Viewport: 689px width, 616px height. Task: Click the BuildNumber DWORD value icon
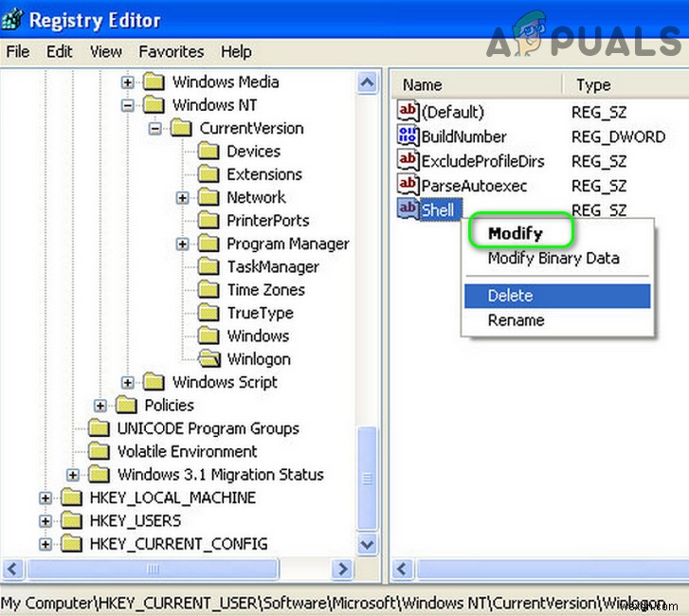408,136
